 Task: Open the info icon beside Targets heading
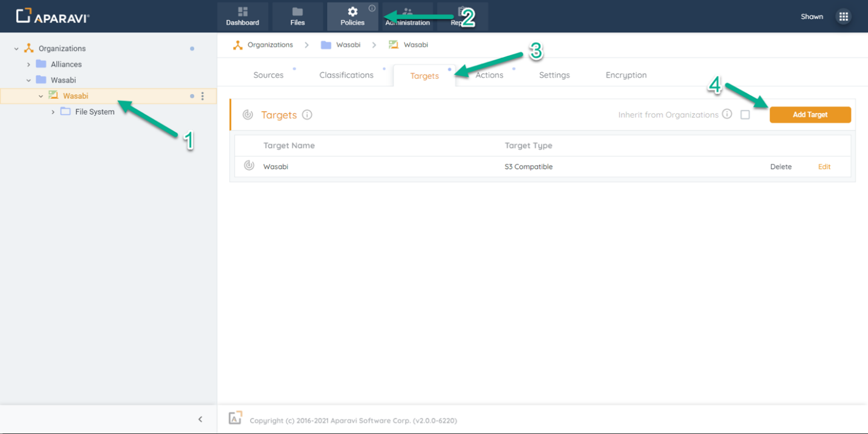pos(307,115)
